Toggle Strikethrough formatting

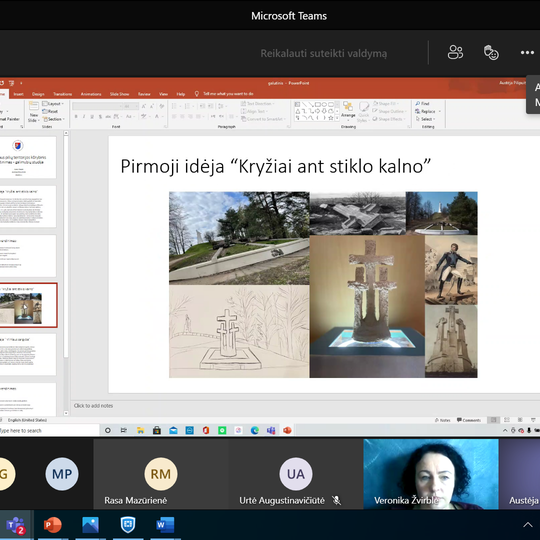pos(108,117)
